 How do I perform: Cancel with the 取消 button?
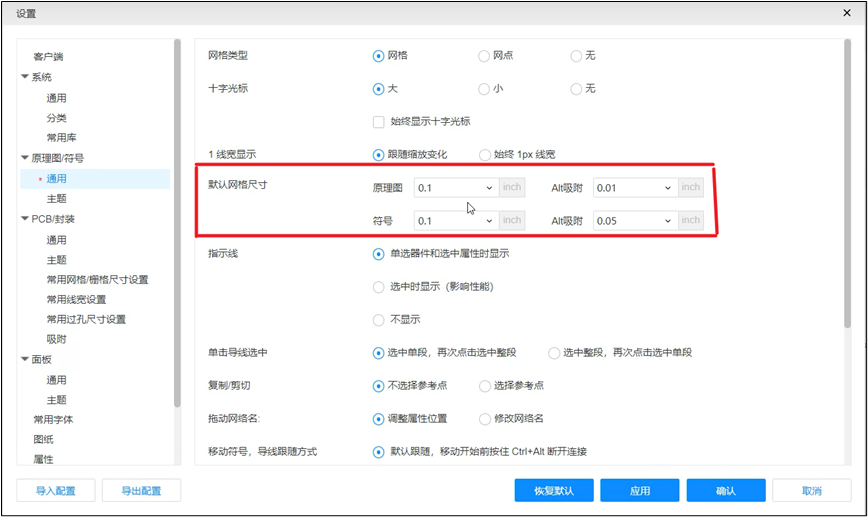coord(812,490)
